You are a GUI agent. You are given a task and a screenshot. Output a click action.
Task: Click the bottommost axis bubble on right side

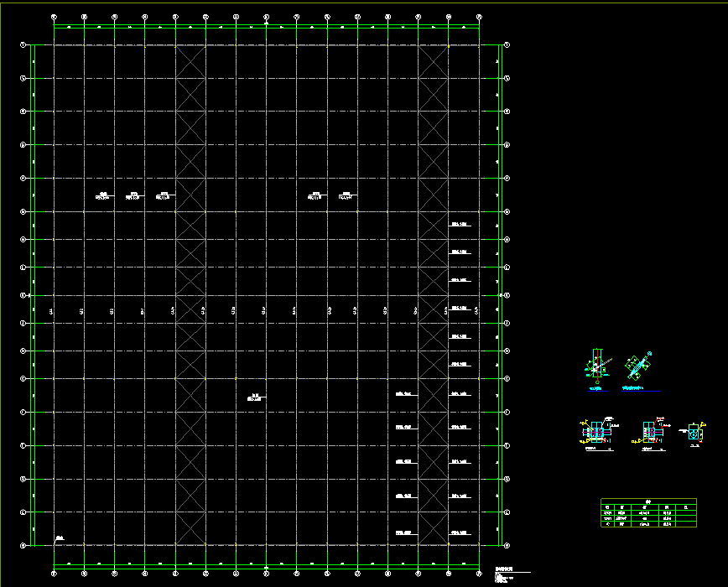click(507, 546)
